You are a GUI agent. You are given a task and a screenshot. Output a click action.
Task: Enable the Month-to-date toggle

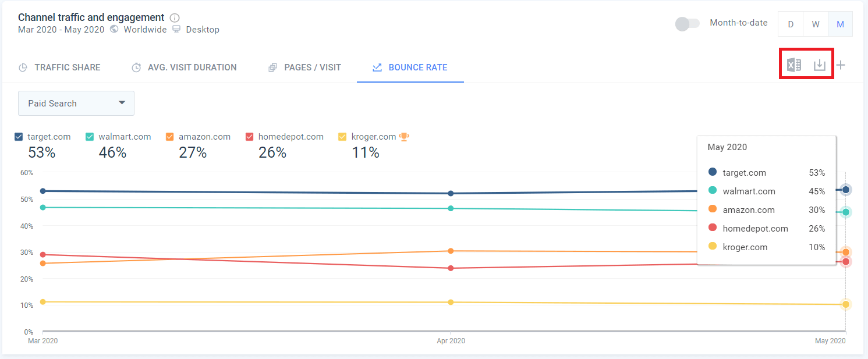(687, 24)
